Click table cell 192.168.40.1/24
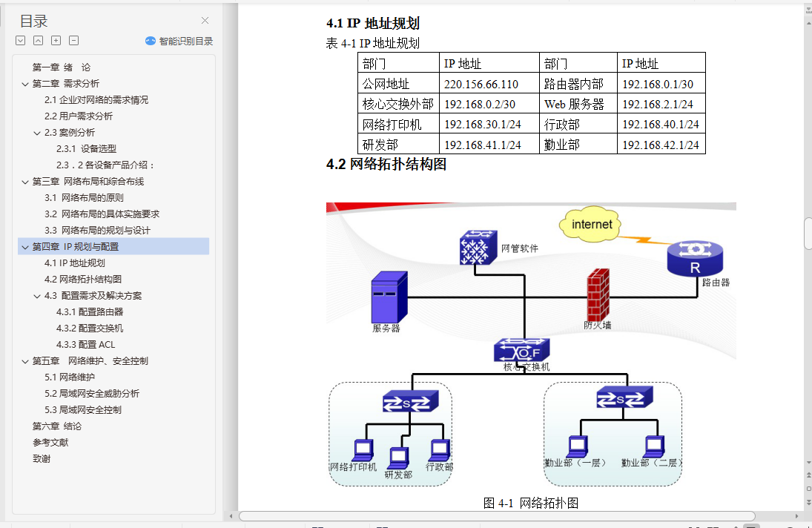The image size is (812, 528). [661, 125]
